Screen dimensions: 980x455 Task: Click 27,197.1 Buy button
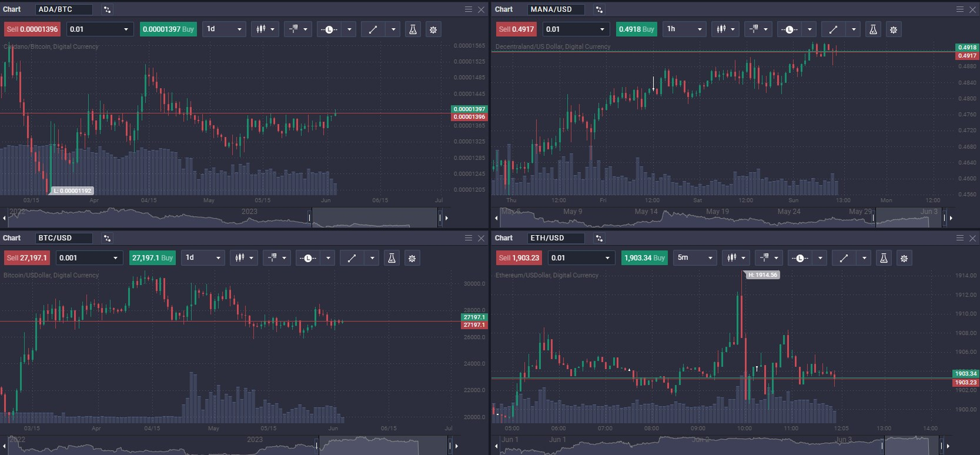pos(153,258)
